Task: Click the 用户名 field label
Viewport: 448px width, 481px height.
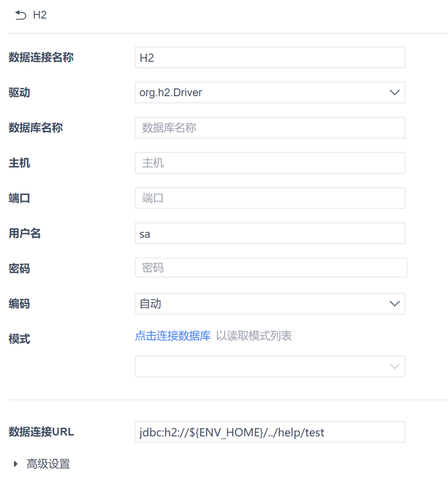Action: point(25,234)
